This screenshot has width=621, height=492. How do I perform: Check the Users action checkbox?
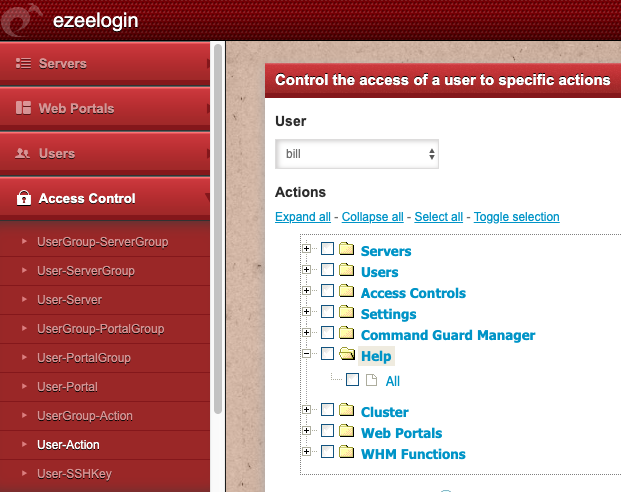pyautogui.click(x=327, y=270)
